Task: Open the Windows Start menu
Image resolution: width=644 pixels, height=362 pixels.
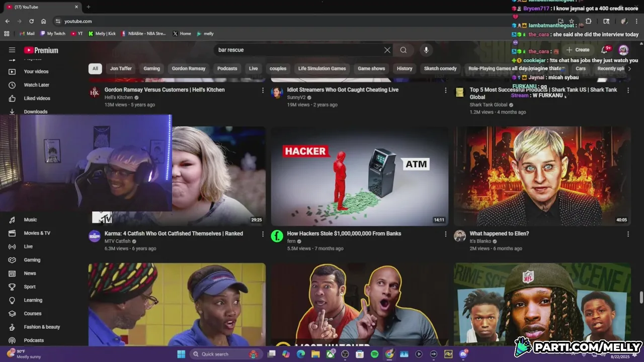Action: (181, 354)
